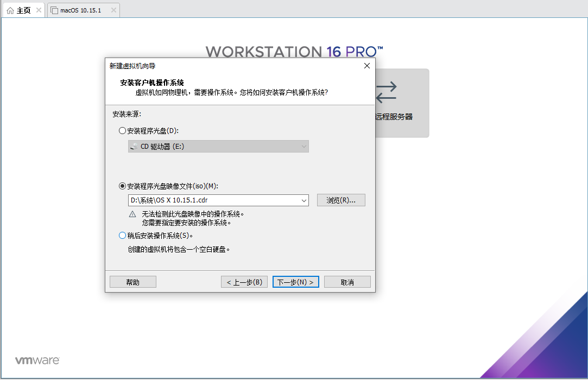Click the home icon on the 主页 tab
This screenshot has width=588, height=380.
(10, 10)
